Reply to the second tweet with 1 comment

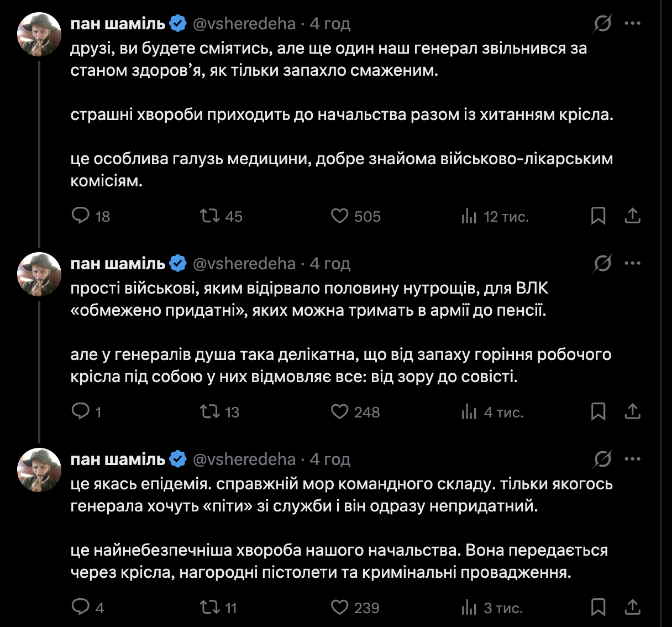pos(81,411)
